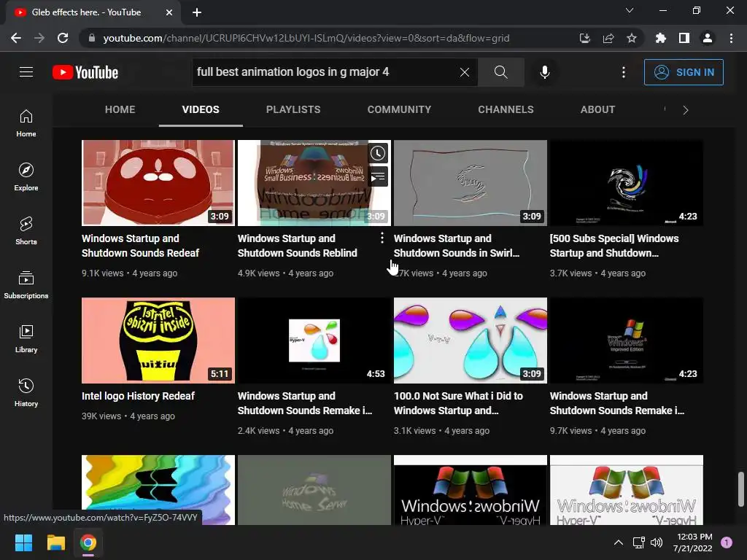Image resolution: width=747 pixels, height=560 pixels.
Task: Open the red panda face thumbnail
Action: point(158,183)
